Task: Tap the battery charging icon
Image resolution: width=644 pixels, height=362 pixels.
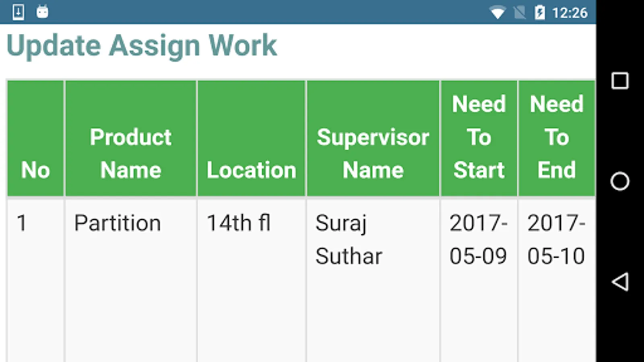Action: coord(540,12)
